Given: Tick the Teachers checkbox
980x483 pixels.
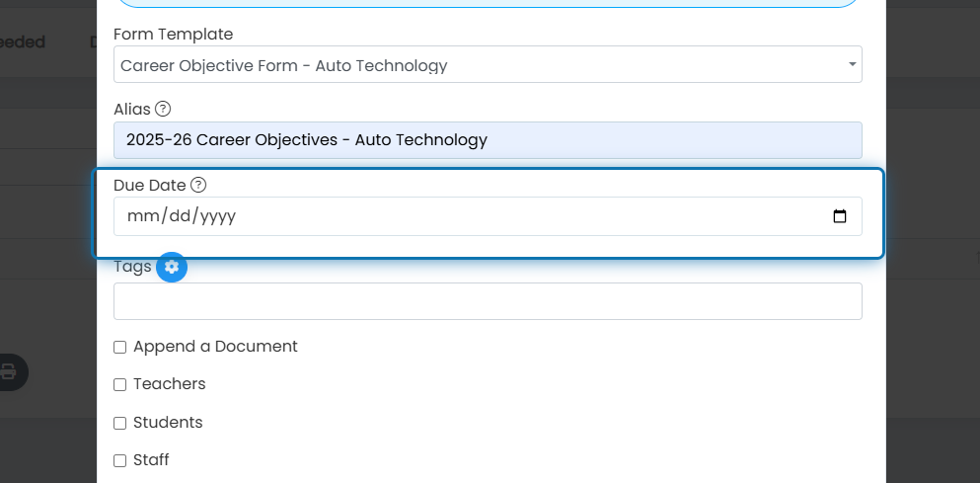Looking at the screenshot, I should 120,385.
